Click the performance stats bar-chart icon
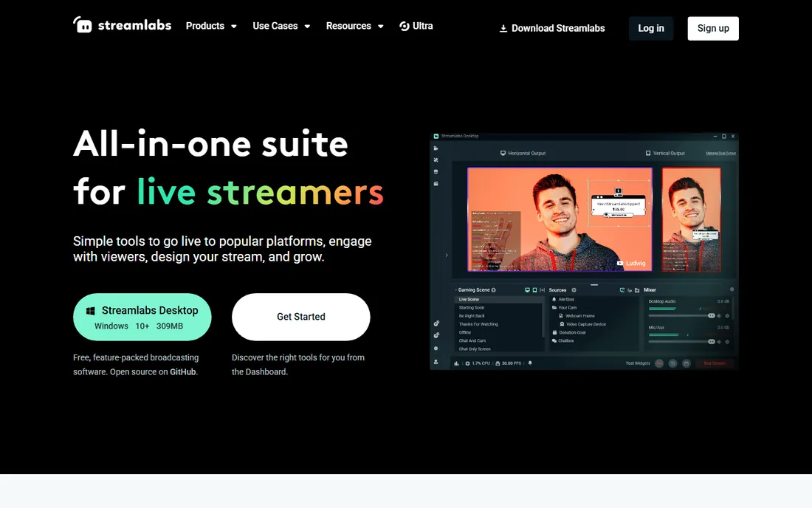The image size is (812, 508). tap(456, 363)
